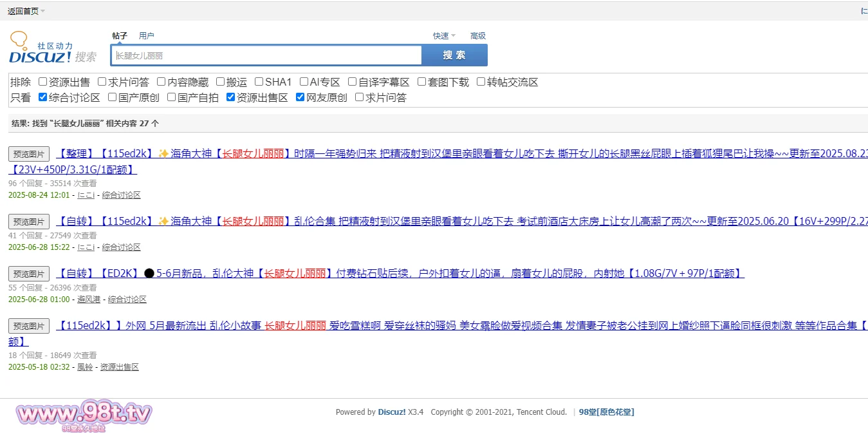Tick the 套图下载 exclude checkbox
The height and width of the screenshot is (438, 868).
pyautogui.click(x=422, y=82)
